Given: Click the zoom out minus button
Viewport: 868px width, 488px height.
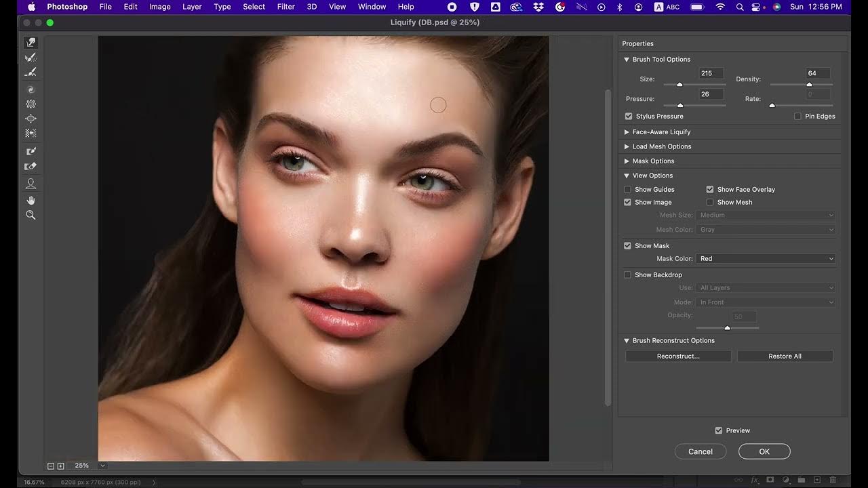Looking at the screenshot, I should [x=51, y=466].
